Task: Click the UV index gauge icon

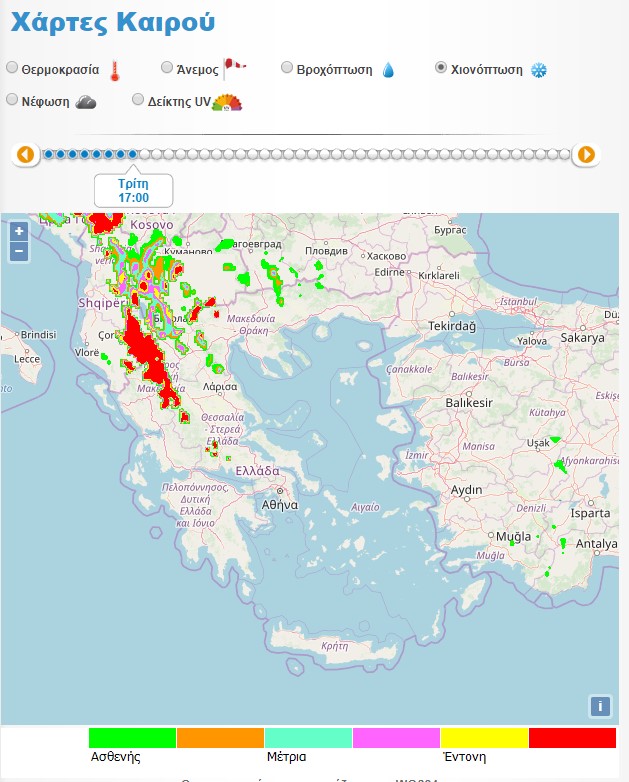Action: 227,102
